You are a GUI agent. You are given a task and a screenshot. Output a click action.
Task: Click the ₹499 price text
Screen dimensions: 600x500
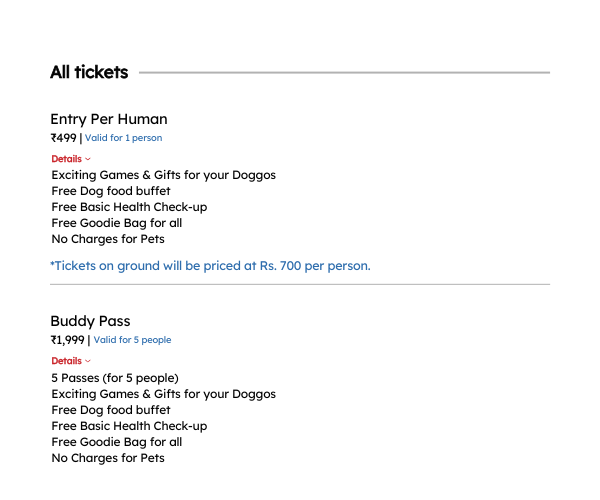pos(64,138)
